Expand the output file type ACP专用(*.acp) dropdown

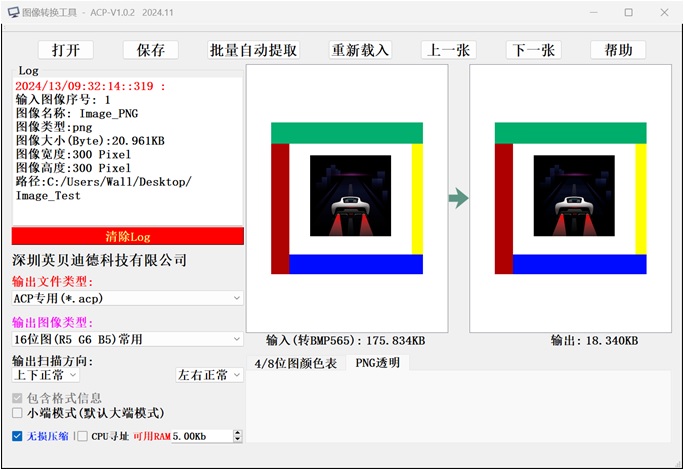point(127,298)
